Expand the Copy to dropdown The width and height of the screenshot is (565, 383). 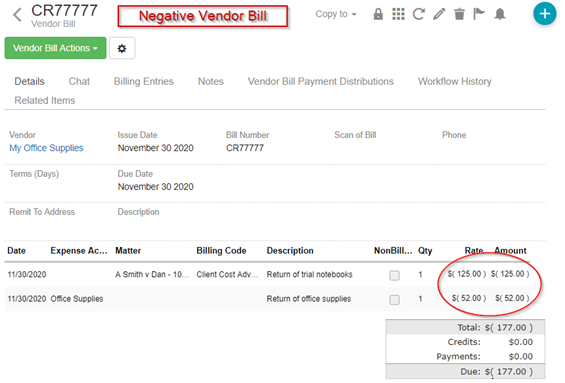(x=336, y=14)
